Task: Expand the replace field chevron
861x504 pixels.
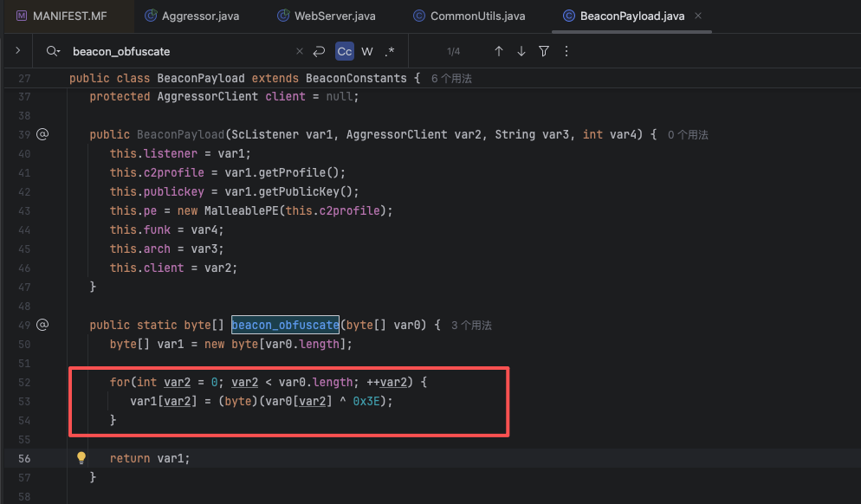Action: (x=17, y=51)
